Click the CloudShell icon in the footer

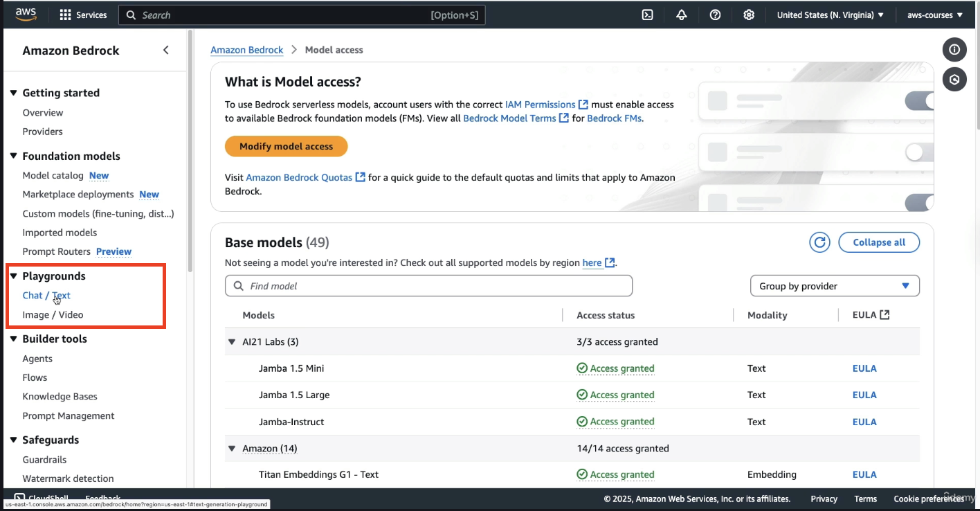(20, 499)
